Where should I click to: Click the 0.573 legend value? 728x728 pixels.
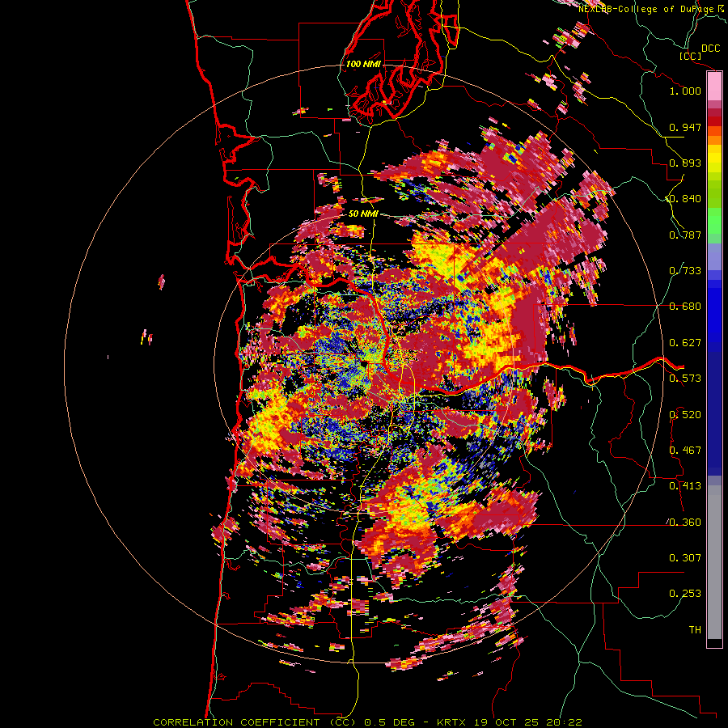(685, 379)
